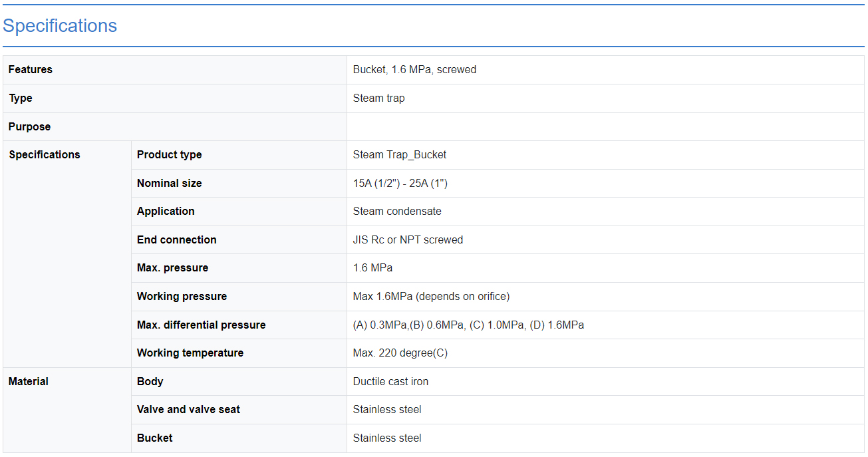Click the Purpose row label
This screenshot has width=868, height=457.
click(30, 127)
